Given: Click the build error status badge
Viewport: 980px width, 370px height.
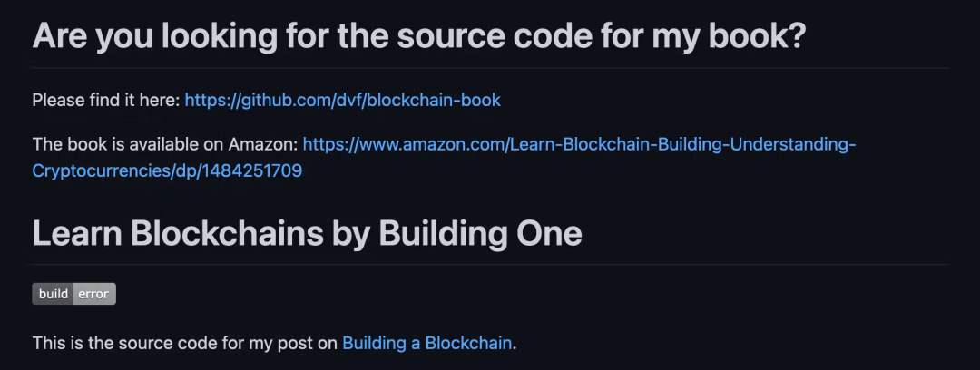Looking at the screenshot, I should point(73,294).
